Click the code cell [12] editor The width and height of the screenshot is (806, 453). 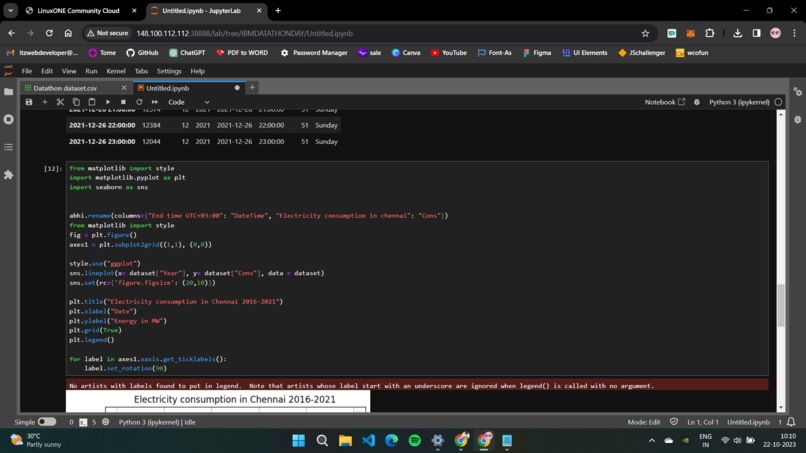[x=417, y=268]
